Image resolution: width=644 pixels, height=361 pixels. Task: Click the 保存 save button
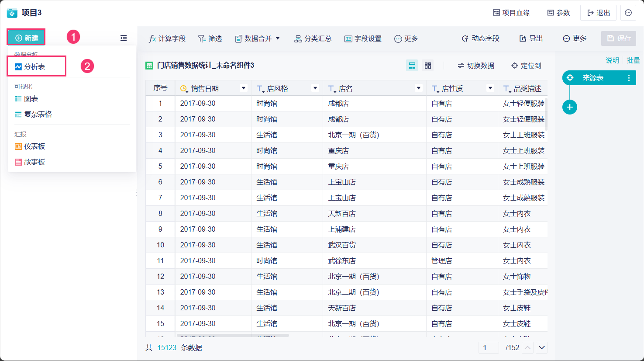click(619, 38)
